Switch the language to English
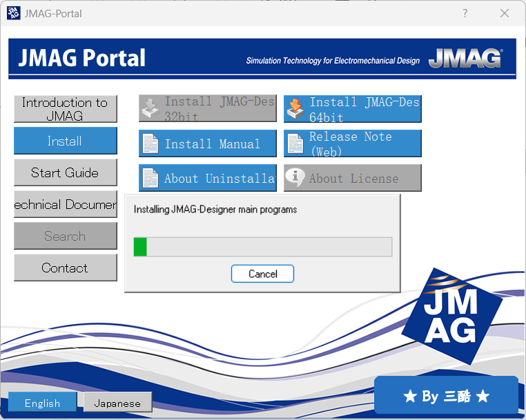The image size is (526, 420). (x=43, y=402)
